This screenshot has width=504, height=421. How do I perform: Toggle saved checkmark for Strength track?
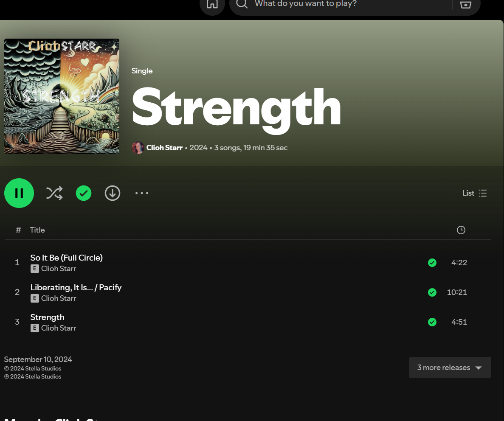point(432,322)
